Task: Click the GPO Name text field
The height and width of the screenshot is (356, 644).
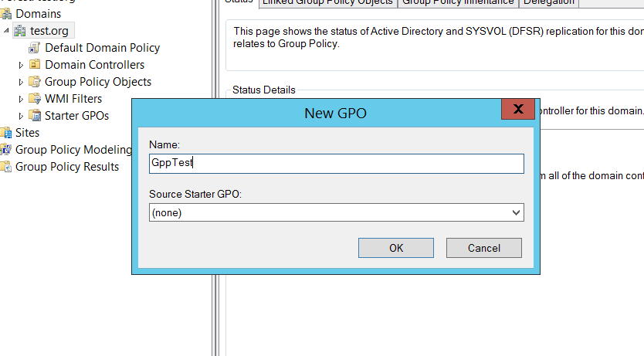Action: [336, 164]
